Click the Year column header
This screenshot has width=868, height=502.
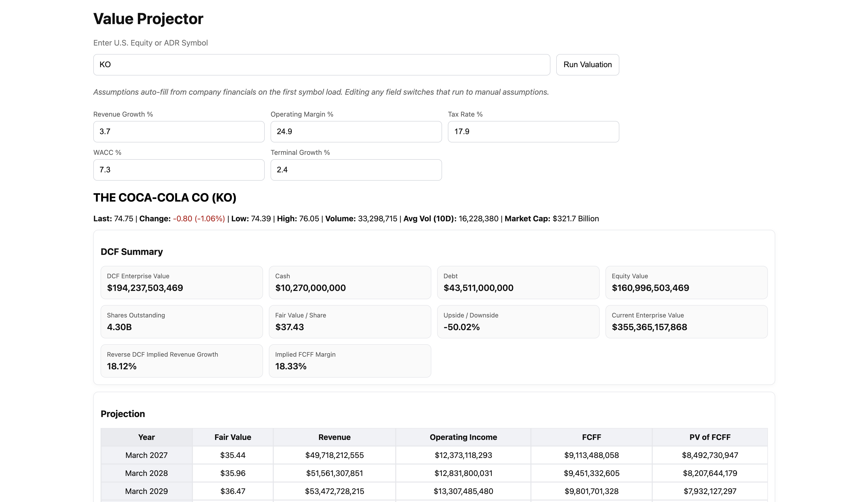pyautogui.click(x=146, y=437)
